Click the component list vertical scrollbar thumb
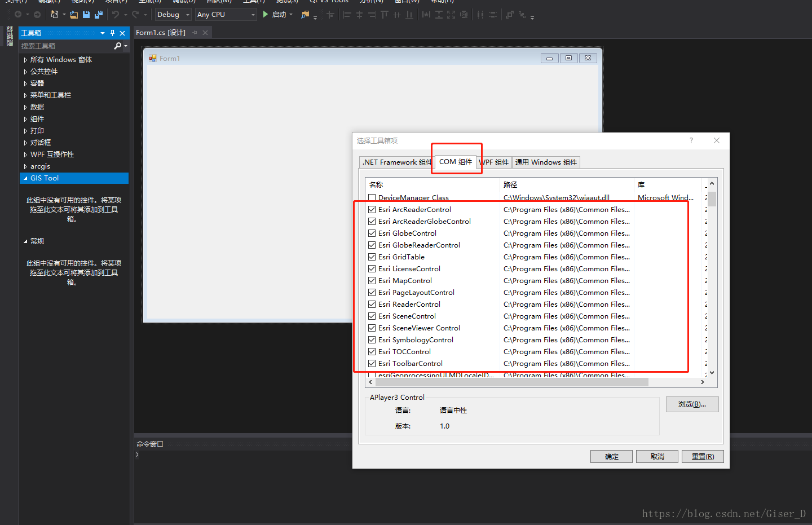This screenshot has height=525, width=812. tap(712, 198)
